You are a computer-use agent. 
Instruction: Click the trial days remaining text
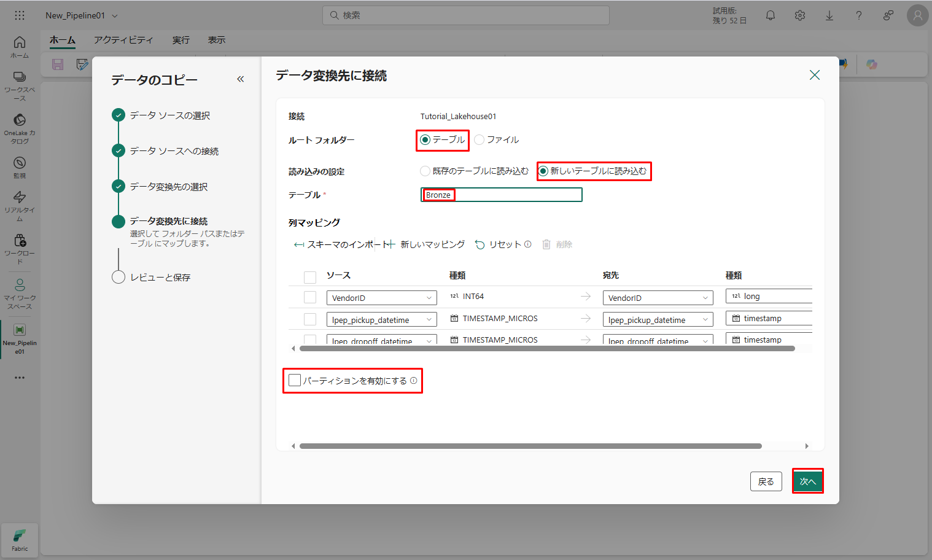coord(729,16)
